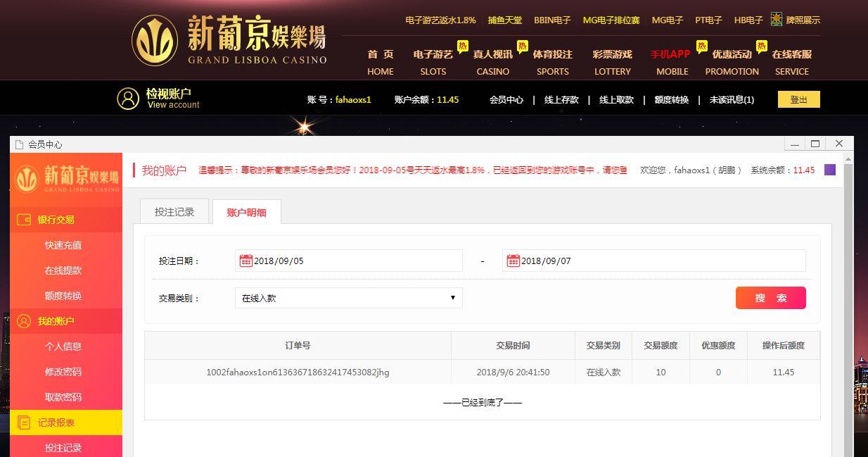Viewport: 868px width, 457px height.
Task: Click the 交易额度 column header
Action: tap(660, 345)
